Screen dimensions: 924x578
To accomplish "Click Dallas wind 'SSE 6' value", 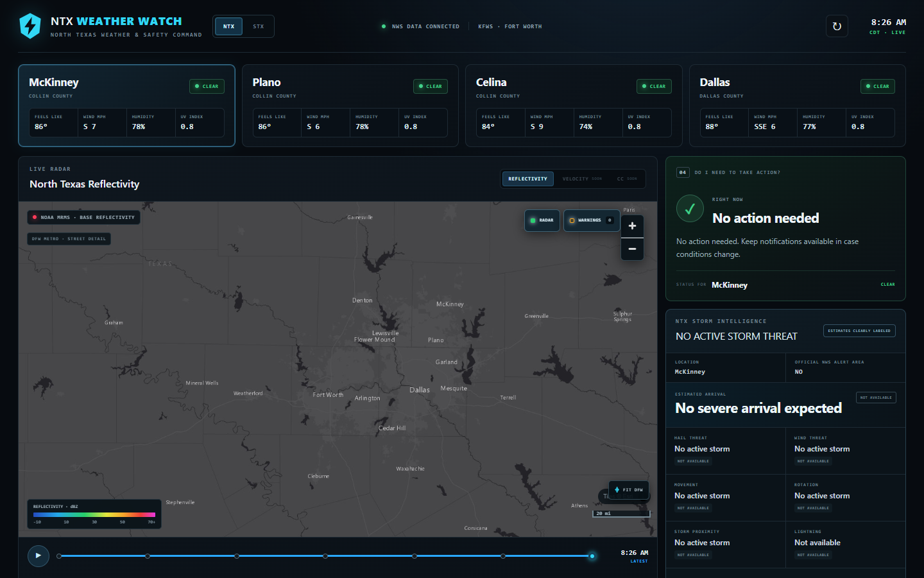I will pyautogui.click(x=765, y=127).
